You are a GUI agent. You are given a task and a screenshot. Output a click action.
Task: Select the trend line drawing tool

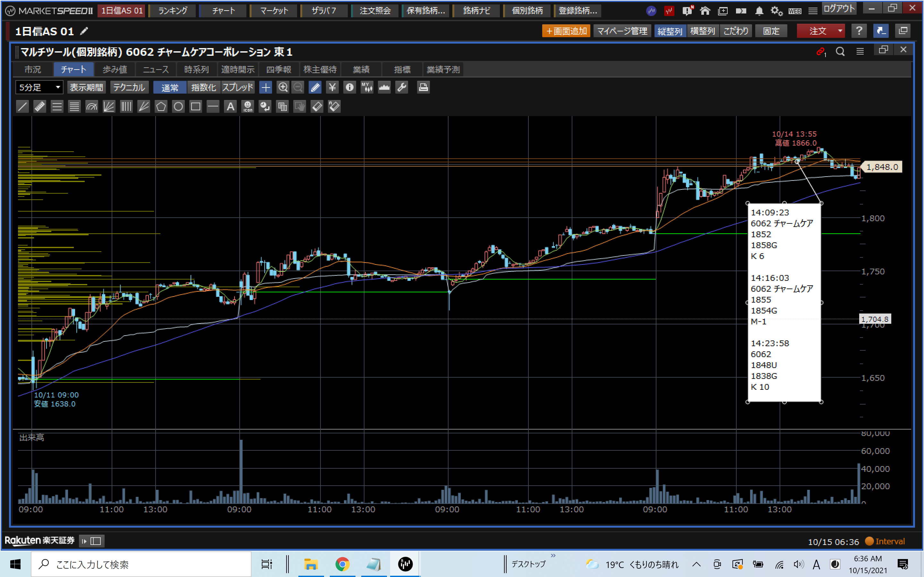[x=22, y=106]
